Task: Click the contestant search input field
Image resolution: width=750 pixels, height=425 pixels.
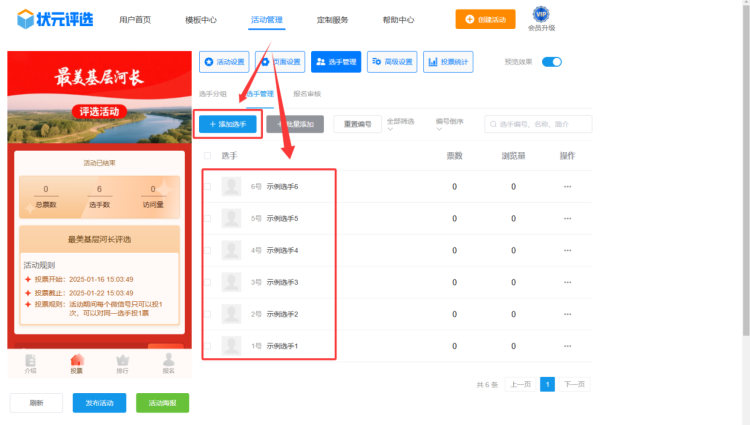Action: pyautogui.click(x=540, y=125)
